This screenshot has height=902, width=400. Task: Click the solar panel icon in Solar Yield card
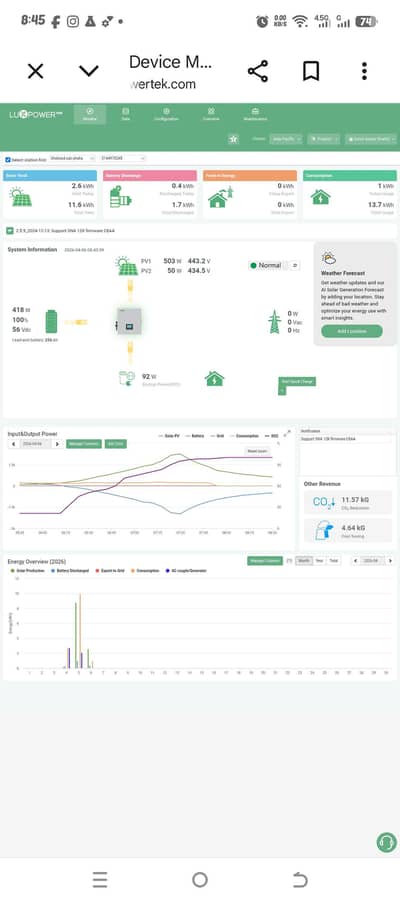click(21, 198)
